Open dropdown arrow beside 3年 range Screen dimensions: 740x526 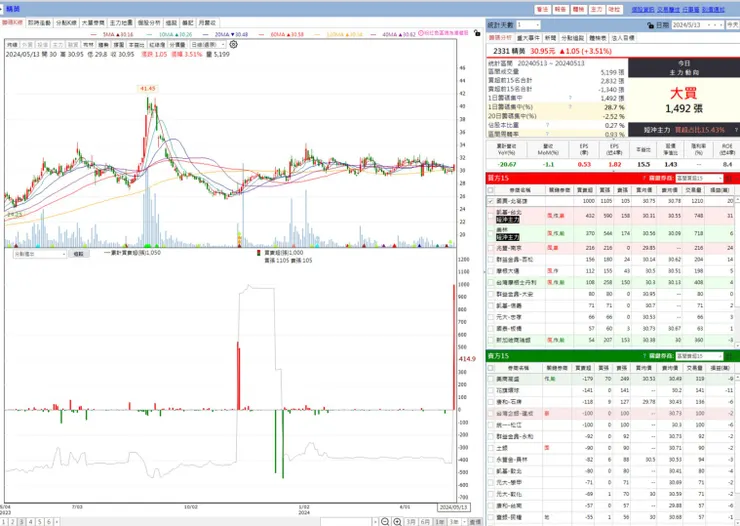click(x=464, y=522)
